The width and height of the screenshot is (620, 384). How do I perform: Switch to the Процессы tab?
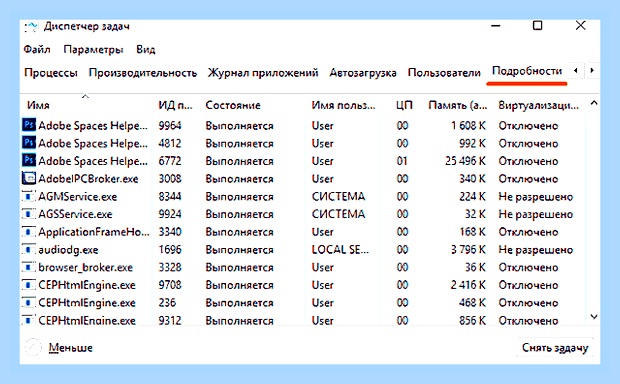pyautogui.click(x=51, y=73)
